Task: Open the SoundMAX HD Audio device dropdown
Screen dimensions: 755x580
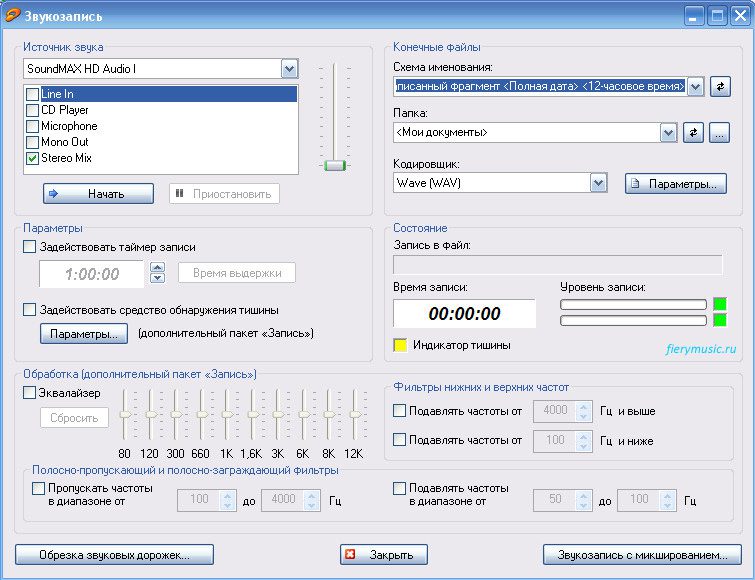Action: coord(289,69)
